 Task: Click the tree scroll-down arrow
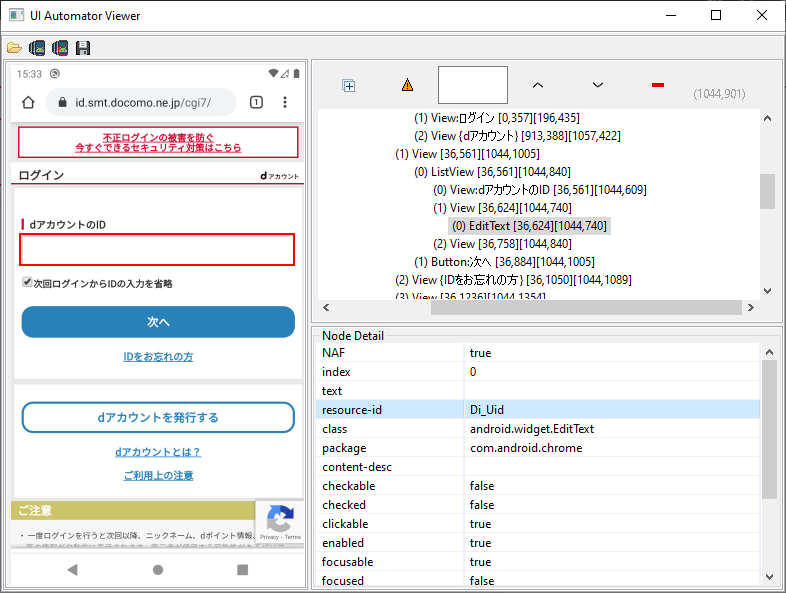point(767,291)
